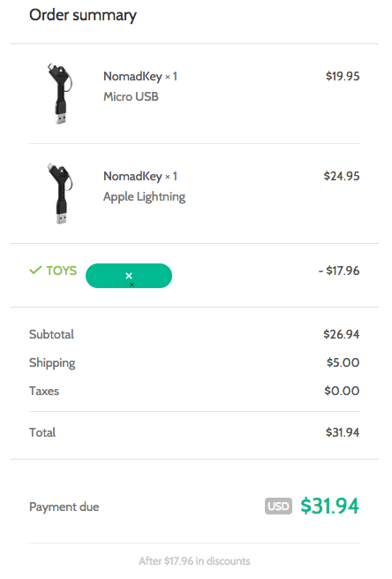Select the first NomadKey × 1 product name
Image resolution: width=392 pixels, height=579 pixels.
pos(140,76)
